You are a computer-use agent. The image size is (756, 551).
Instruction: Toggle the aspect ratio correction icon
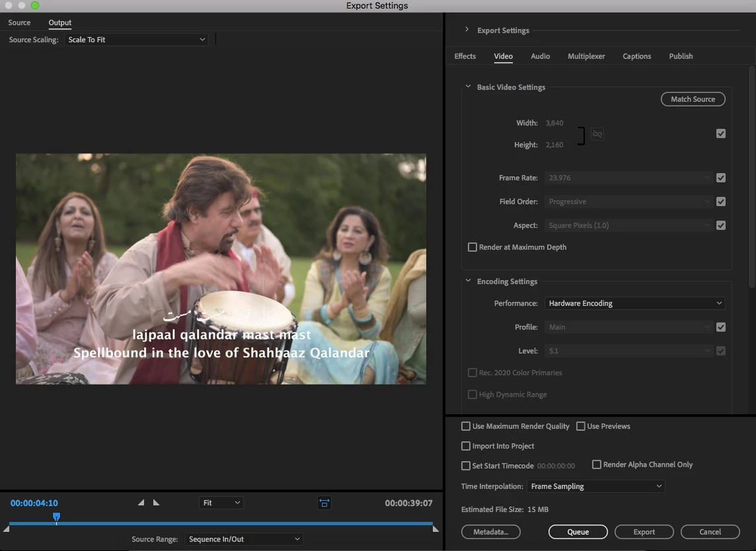coord(324,503)
